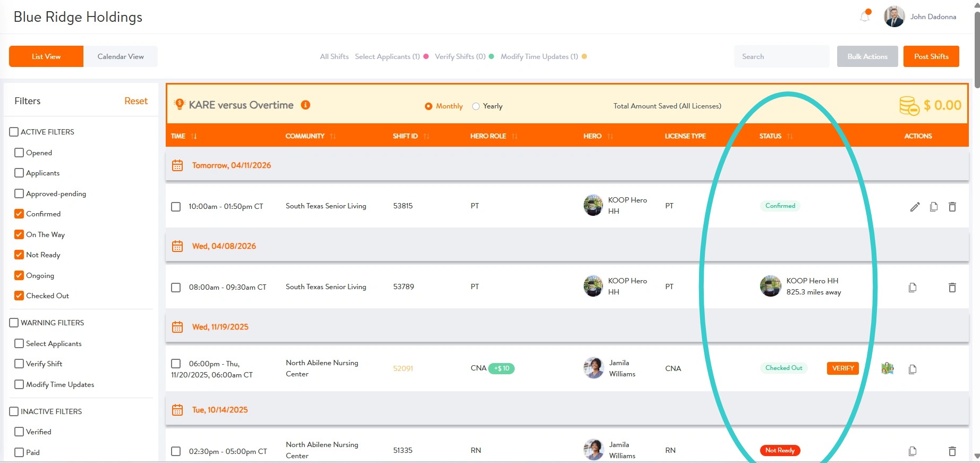This screenshot has height=463, width=980.
Task: Click the Bulk Actions button
Action: pyautogui.click(x=867, y=56)
